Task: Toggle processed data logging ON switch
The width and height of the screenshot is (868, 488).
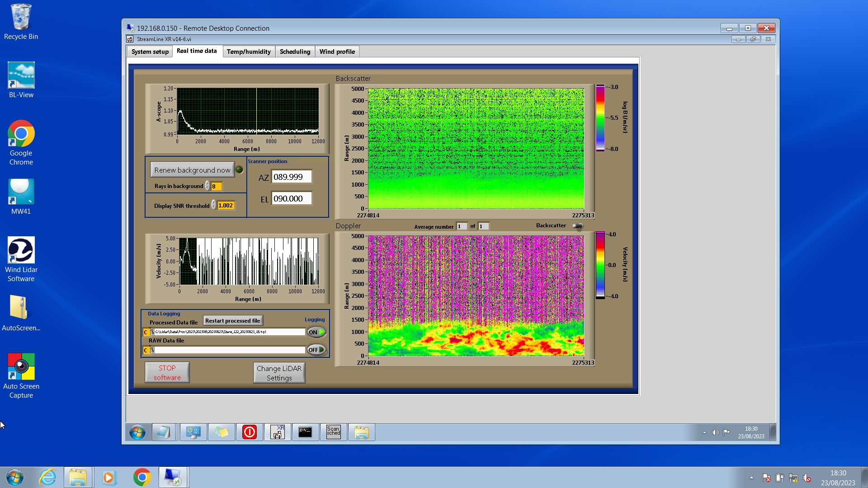Action: pyautogui.click(x=316, y=332)
